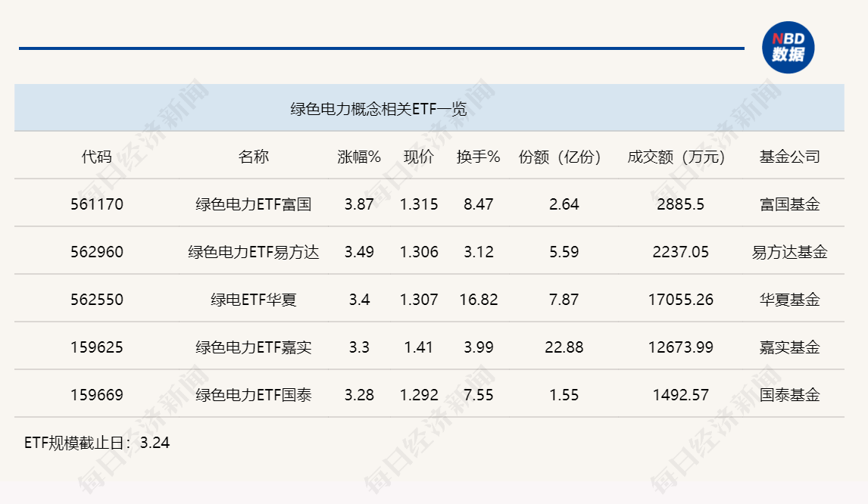Click the 换手% column header
Viewport: 868px width, 504px height.
click(x=478, y=157)
